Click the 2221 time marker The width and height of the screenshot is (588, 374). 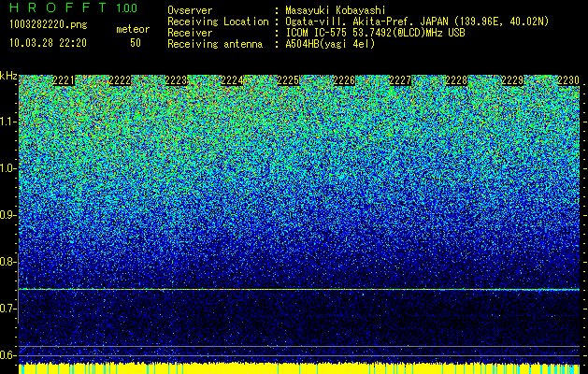pyautogui.click(x=64, y=80)
